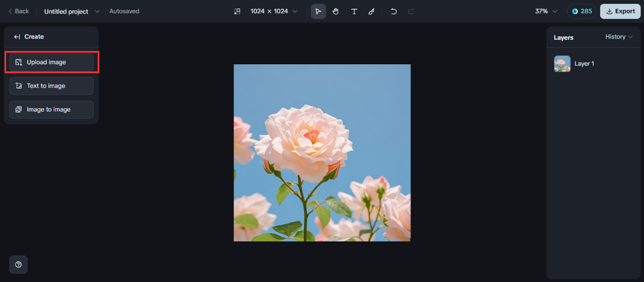This screenshot has height=282, width=644.
Task: Click the canvas resize icon
Action: pyautogui.click(x=237, y=11)
